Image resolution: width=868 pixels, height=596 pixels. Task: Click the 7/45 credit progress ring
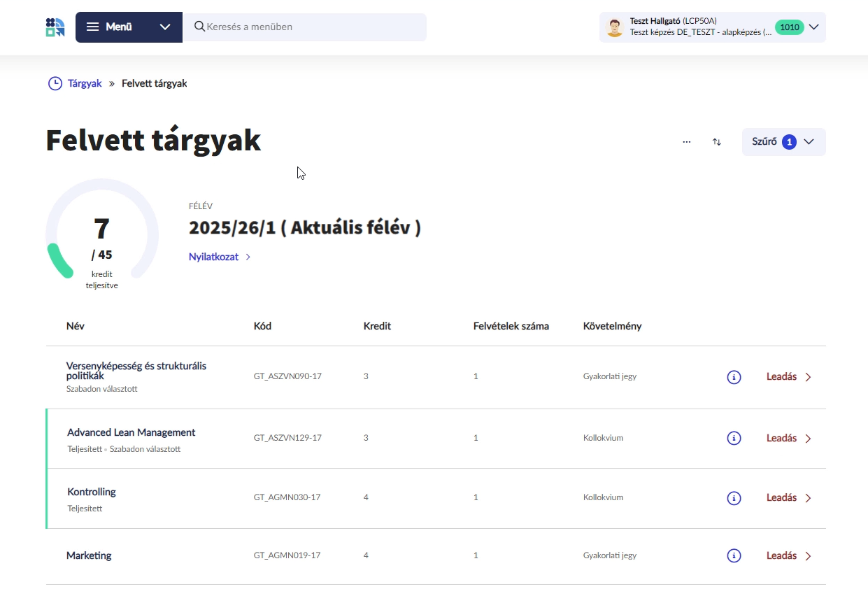(x=101, y=234)
